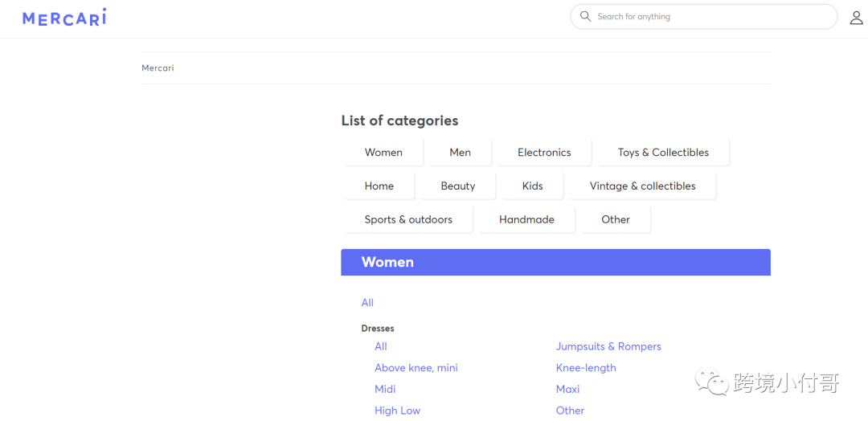This screenshot has width=868, height=421.
Task: Click the Mercari breadcrumb link
Action: point(158,68)
